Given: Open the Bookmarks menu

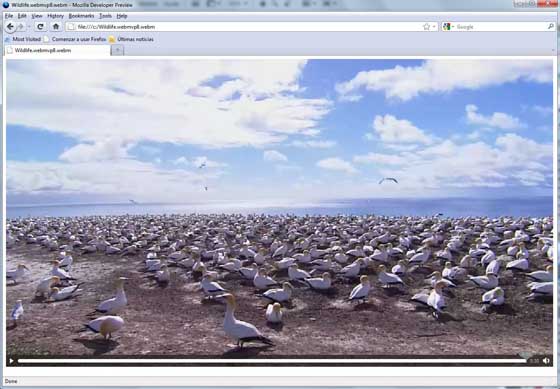Looking at the screenshot, I should tap(81, 16).
